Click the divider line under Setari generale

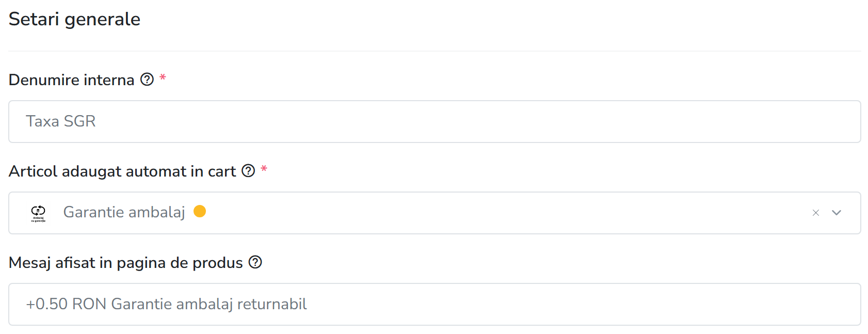point(435,51)
